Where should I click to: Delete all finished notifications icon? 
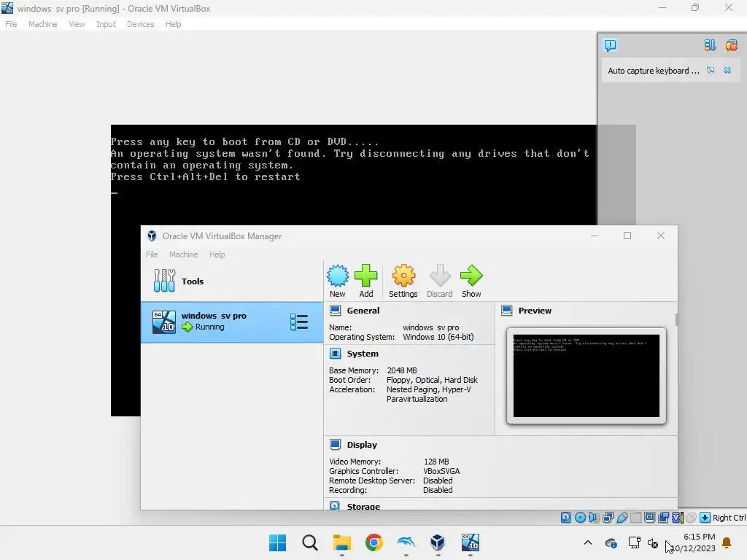[x=731, y=45]
